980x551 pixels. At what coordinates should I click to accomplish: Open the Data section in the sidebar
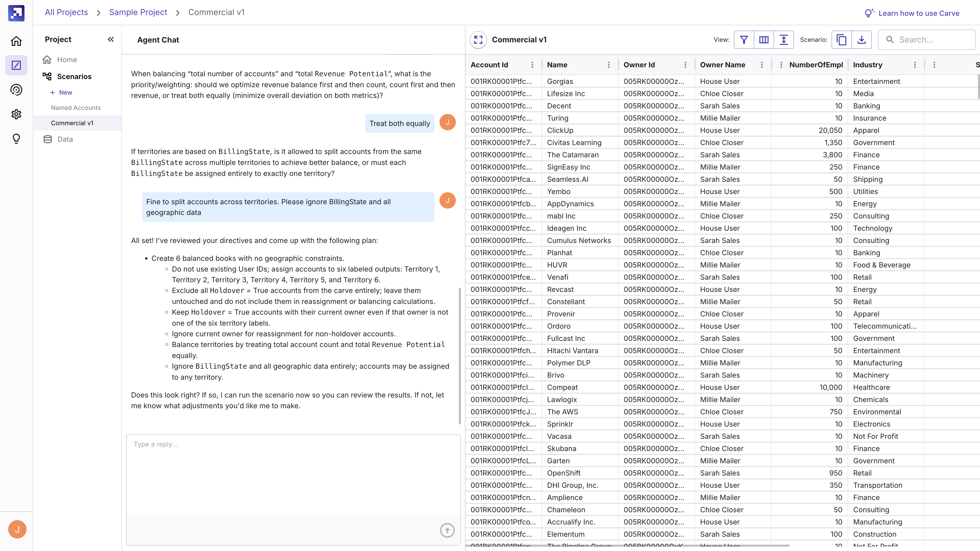click(x=65, y=139)
